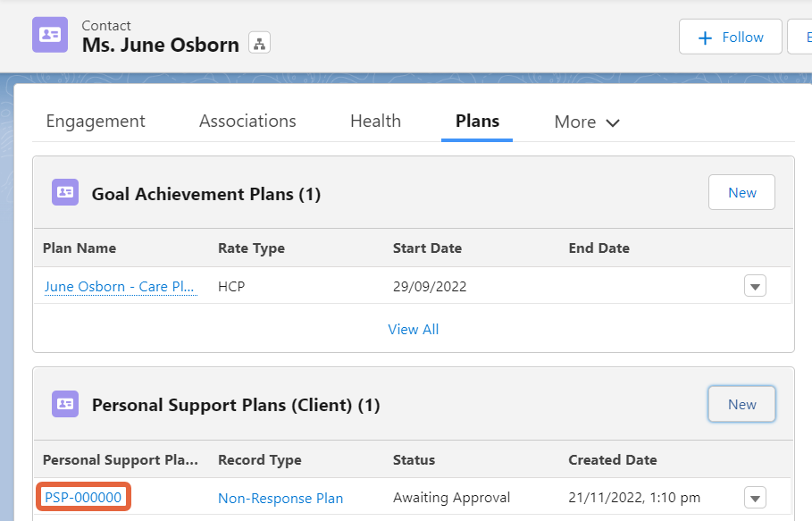
Task: Follow this contact
Action: pyautogui.click(x=730, y=37)
